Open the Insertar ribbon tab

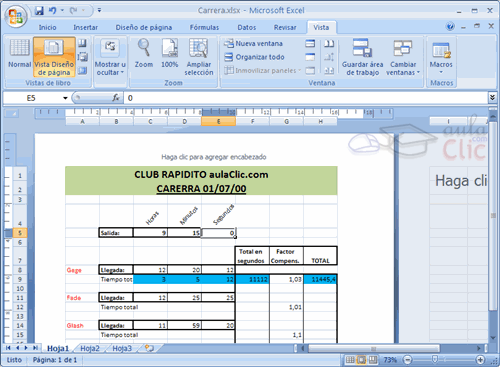click(86, 28)
